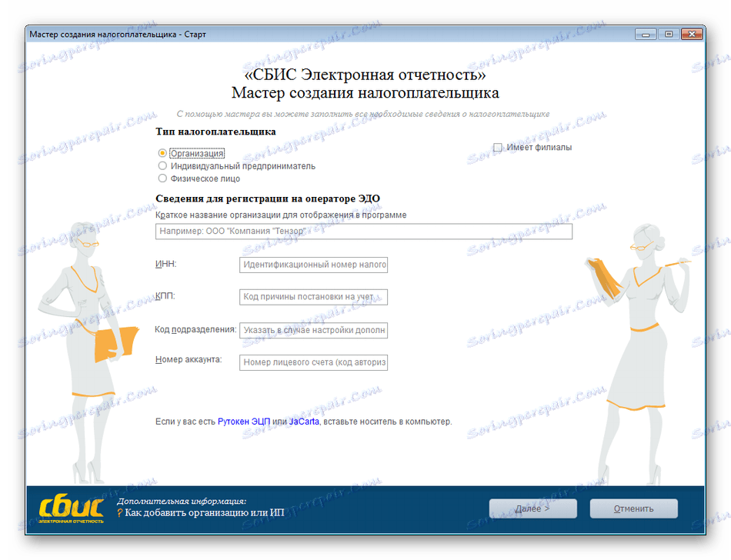The height and width of the screenshot is (560, 731).
Task: Close the taxpayer creation wizard window
Action: tap(692, 35)
